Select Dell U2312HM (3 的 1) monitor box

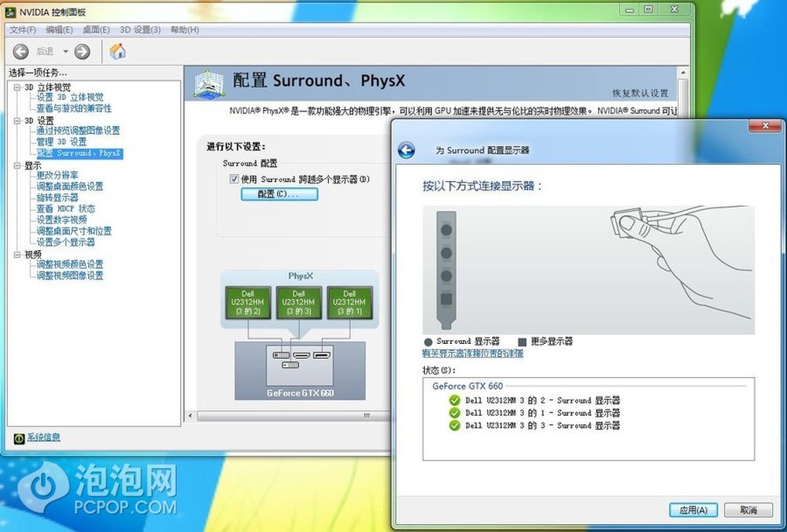click(x=350, y=303)
